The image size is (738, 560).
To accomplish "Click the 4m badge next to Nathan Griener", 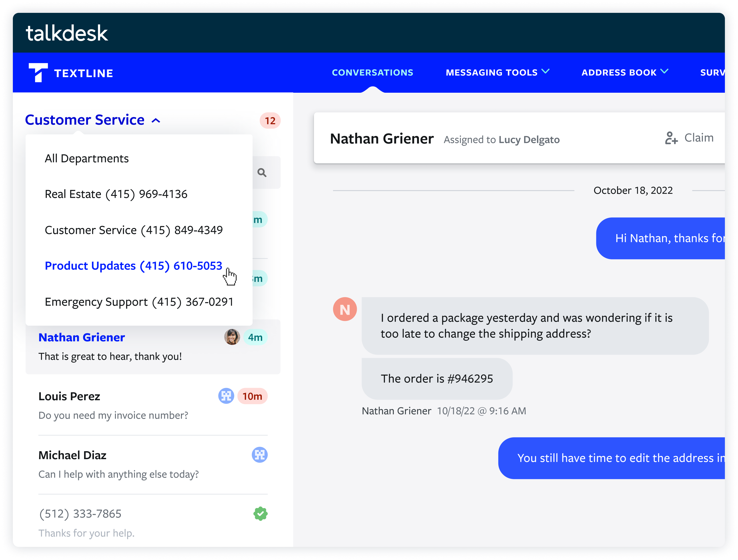I will 255,337.
